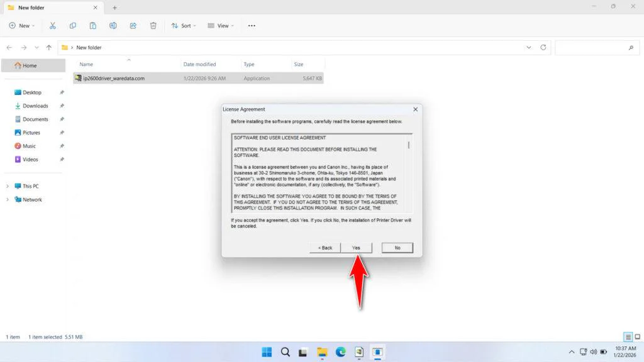Open the View options dropdown
Screen dimensions: 644x362
(221, 26)
